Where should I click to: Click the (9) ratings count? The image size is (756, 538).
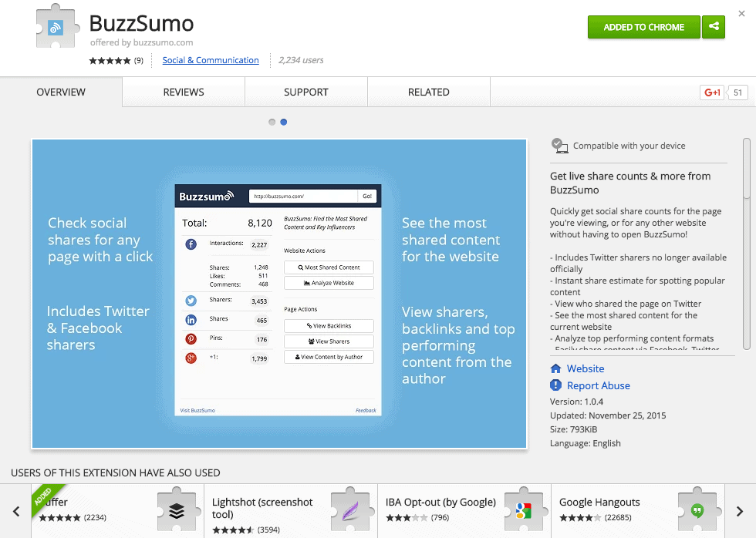[x=138, y=61]
